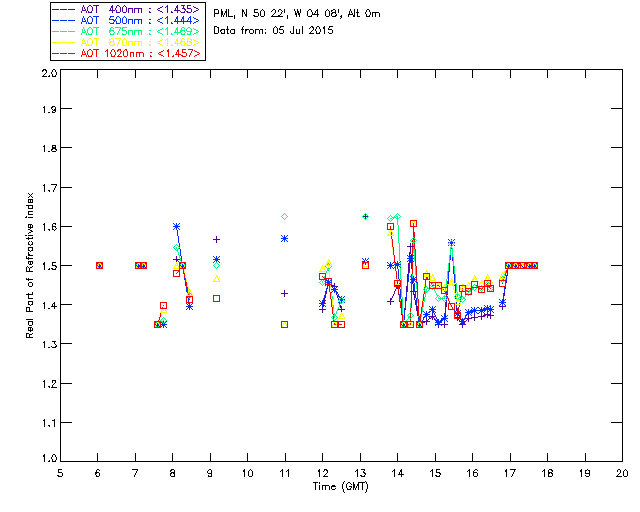Click the blue asterisk marker at time 11
The image size is (640, 512).
tap(284, 238)
